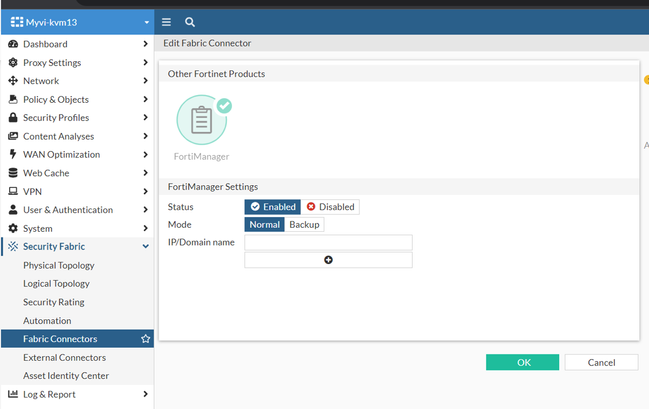
Task: Expand User & Authentication chevron
Action: [145, 209]
